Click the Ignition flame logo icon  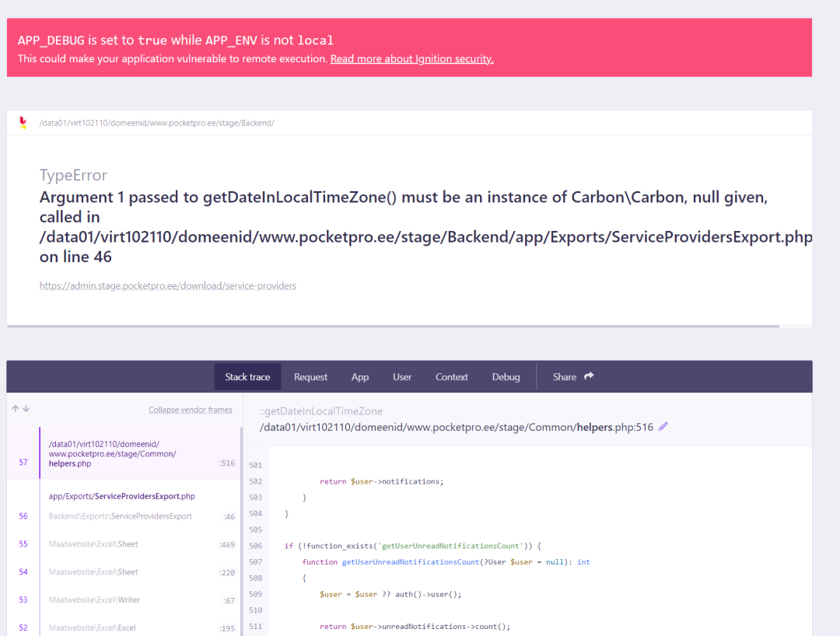click(23, 123)
